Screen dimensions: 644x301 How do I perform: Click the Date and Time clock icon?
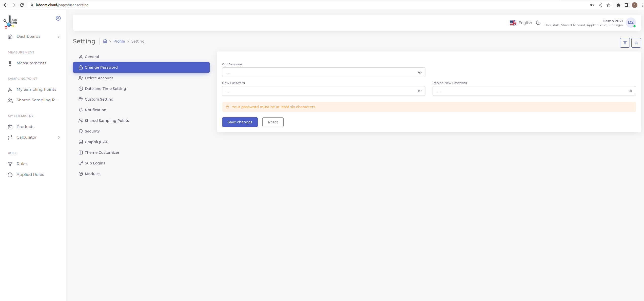[x=81, y=89]
